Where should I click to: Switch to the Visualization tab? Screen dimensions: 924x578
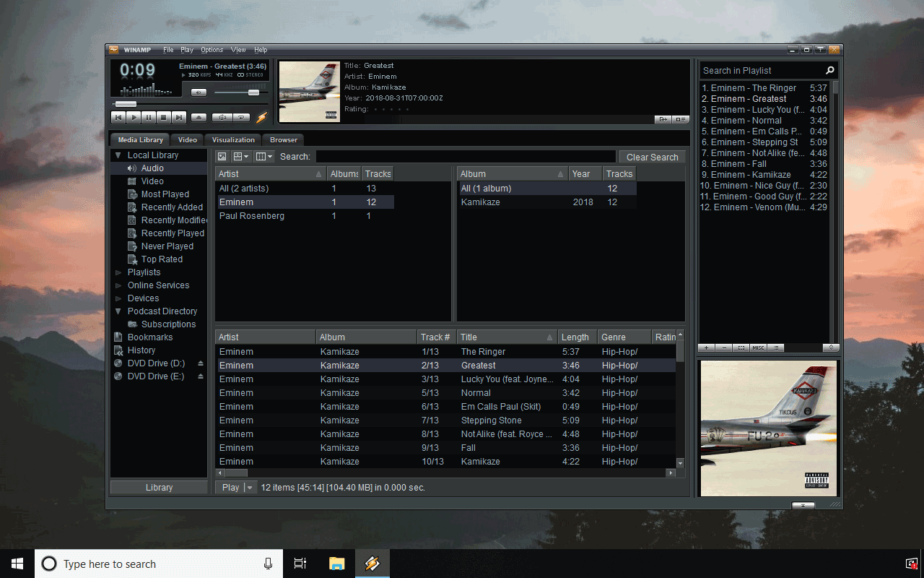[x=233, y=139]
